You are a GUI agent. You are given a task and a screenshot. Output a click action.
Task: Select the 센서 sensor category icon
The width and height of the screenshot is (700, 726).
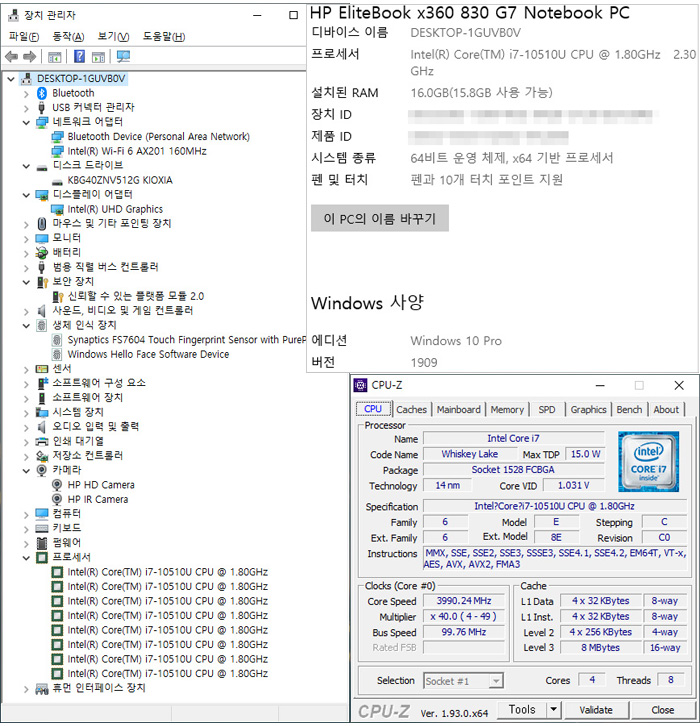(x=42, y=369)
